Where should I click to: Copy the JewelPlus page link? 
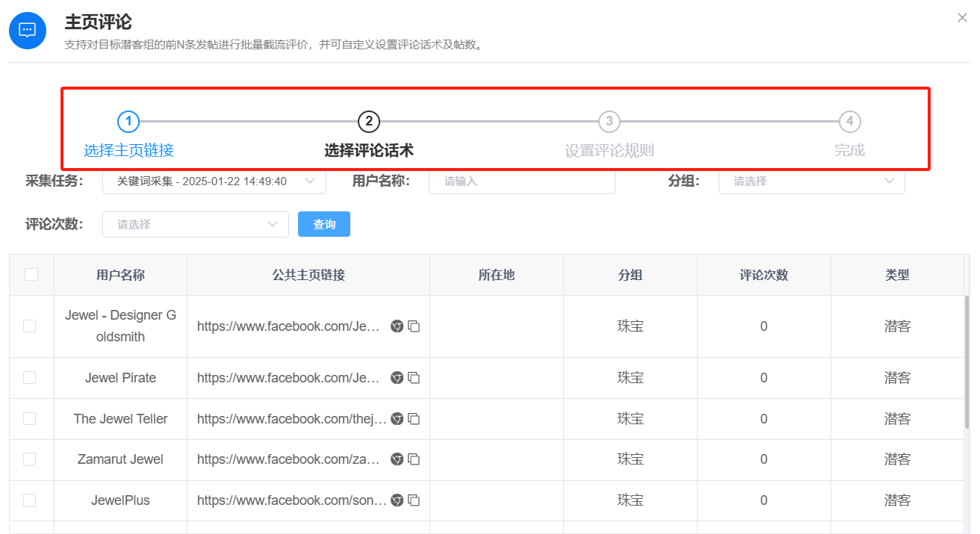pos(414,500)
